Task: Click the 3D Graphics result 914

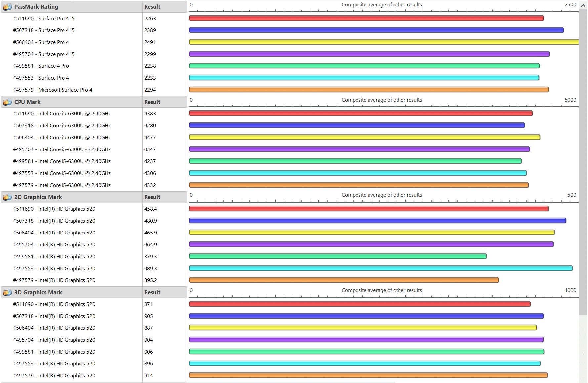Action: click(x=148, y=376)
